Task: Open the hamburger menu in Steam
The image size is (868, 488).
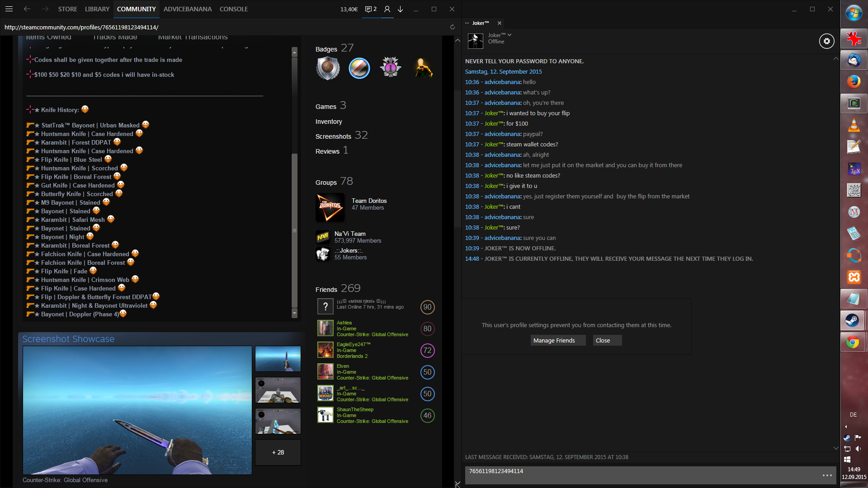Action: (x=9, y=9)
